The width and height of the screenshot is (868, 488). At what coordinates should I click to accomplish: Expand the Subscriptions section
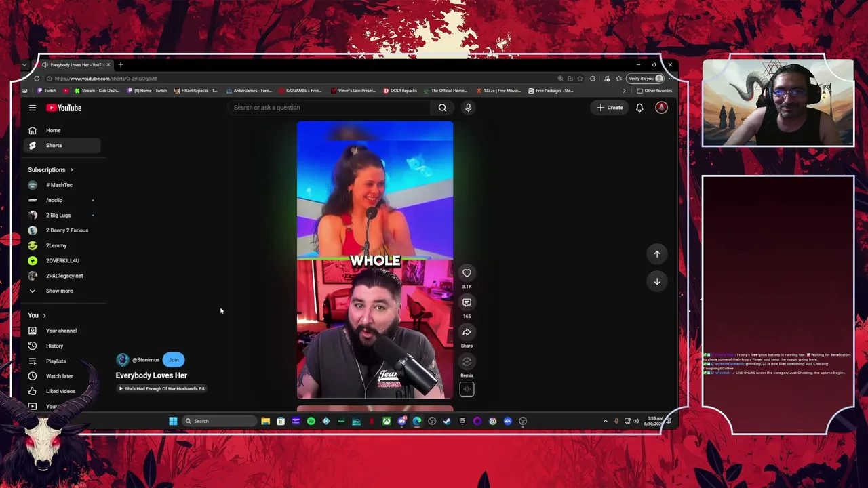pyautogui.click(x=50, y=170)
